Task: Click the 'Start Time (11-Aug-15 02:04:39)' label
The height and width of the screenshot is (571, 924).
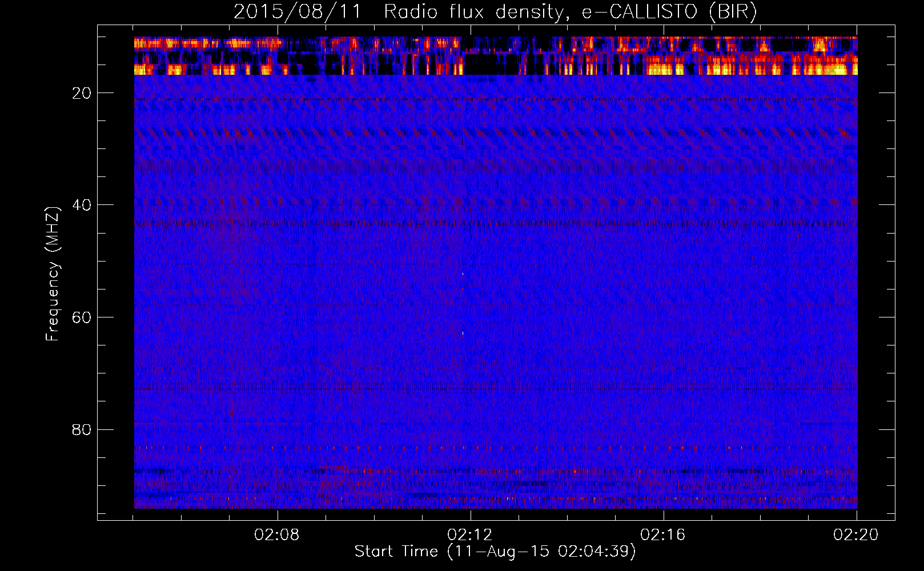Action: pos(495,552)
